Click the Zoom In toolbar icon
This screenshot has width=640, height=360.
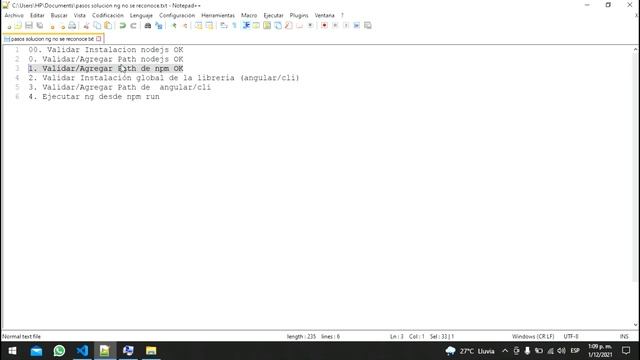coord(174,26)
